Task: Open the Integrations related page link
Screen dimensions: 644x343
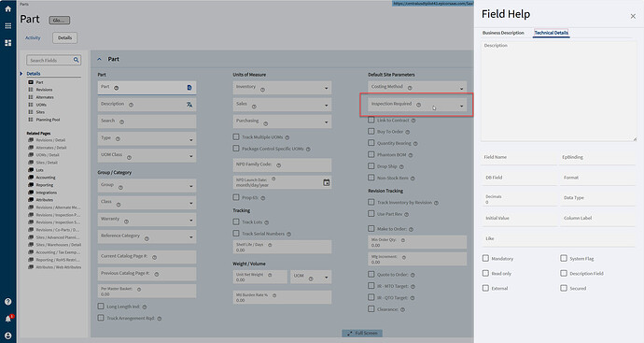Action: (x=47, y=193)
